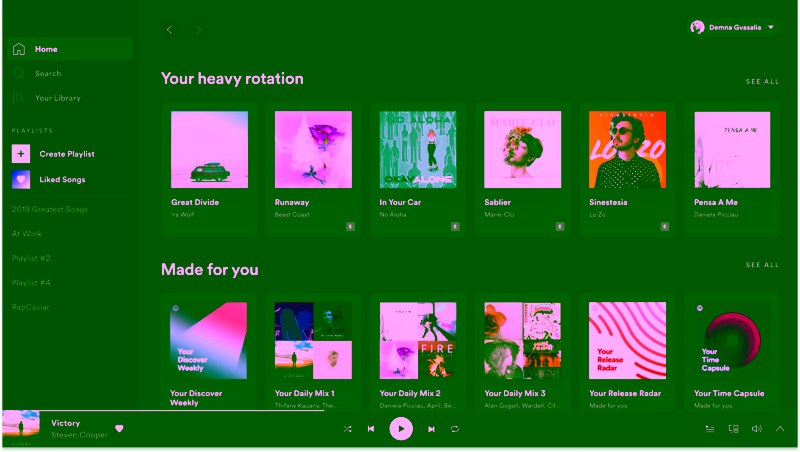Go back with the left arrow
Screen dimensions: 800x452
pos(169,30)
